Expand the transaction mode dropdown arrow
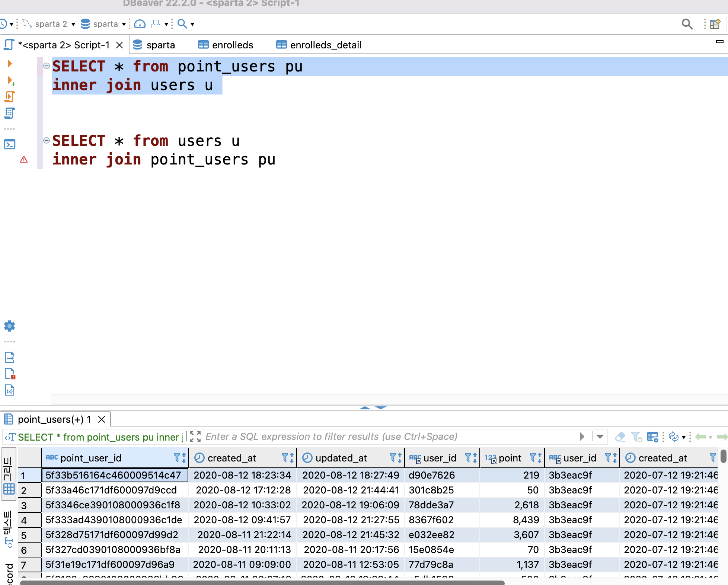This screenshot has height=585, width=728. coord(166,25)
